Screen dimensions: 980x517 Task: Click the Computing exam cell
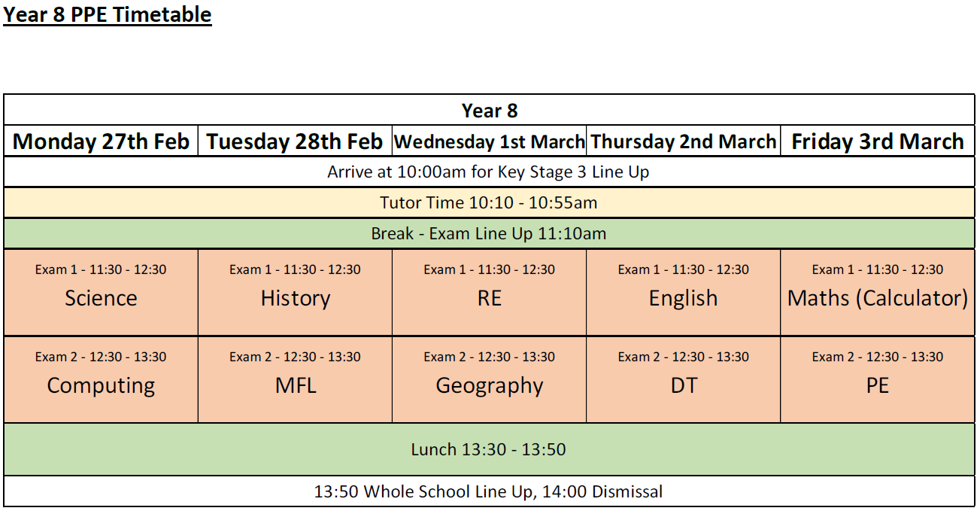101,379
